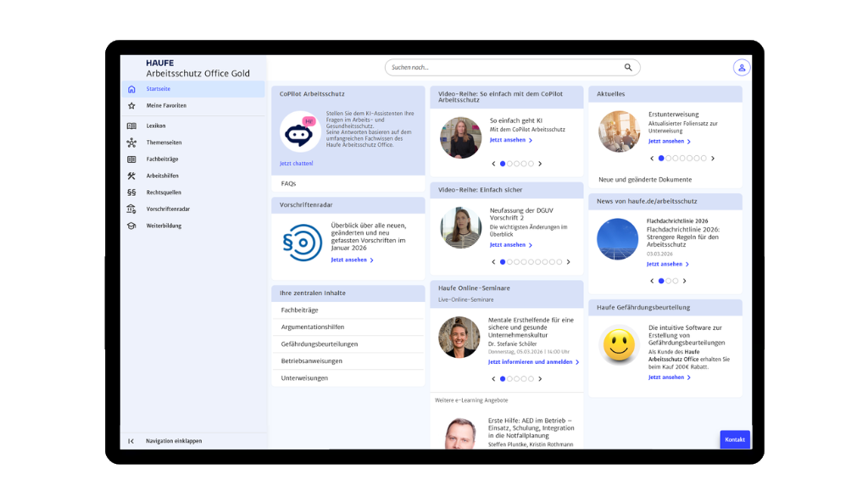Click the Startseite home icon in sidebar
Screen dimensions: 868x497
[x=131, y=89]
